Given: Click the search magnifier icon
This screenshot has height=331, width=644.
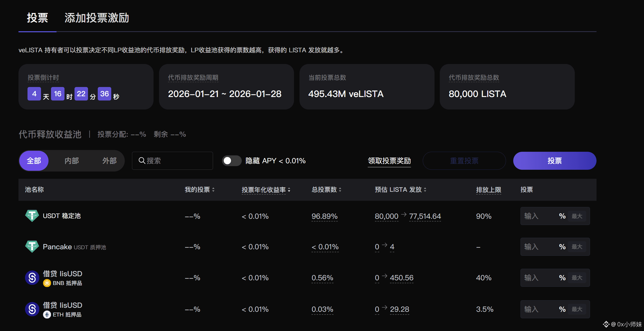Looking at the screenshot, I should click(142, 160).
